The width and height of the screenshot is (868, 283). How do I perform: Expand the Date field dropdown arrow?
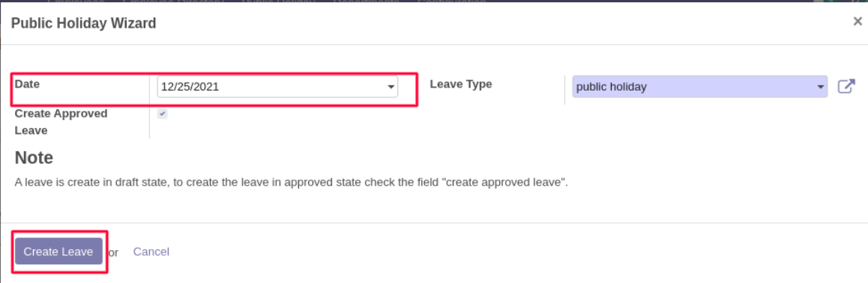coord(391,87)
